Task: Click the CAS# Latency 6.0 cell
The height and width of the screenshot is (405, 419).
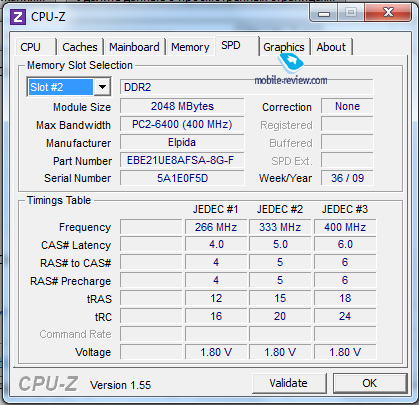Action: (345, 244)
